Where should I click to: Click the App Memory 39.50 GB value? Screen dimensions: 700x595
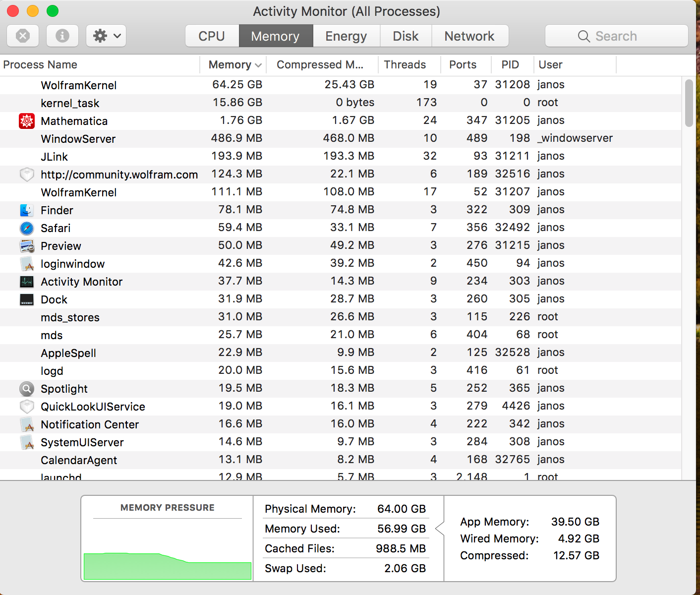(575, 522)
